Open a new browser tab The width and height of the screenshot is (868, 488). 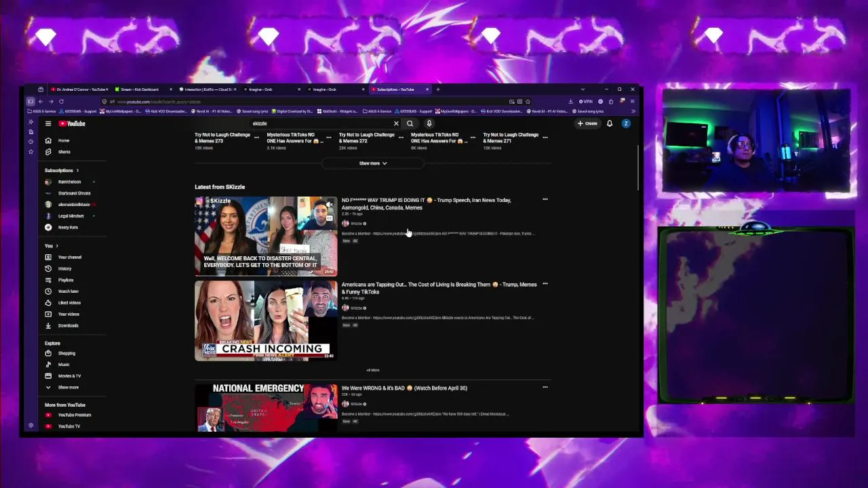pos(438,89)
